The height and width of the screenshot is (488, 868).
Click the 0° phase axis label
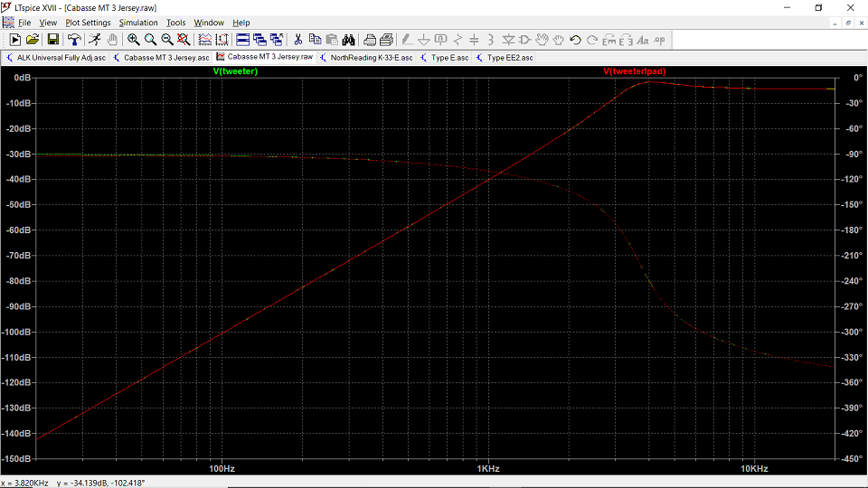[857, 78]
